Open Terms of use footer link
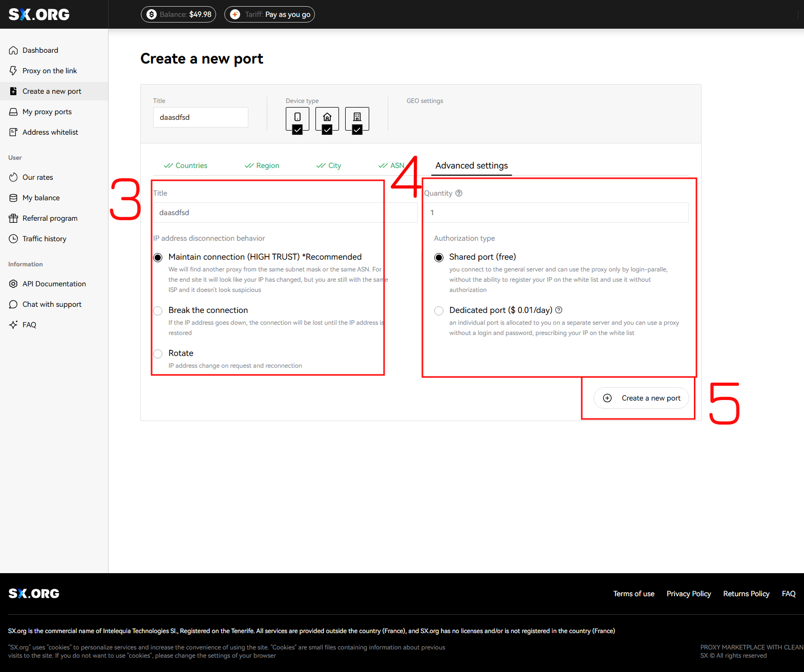The width and height of the screenshot is (804, 672). tap(633, 594)
